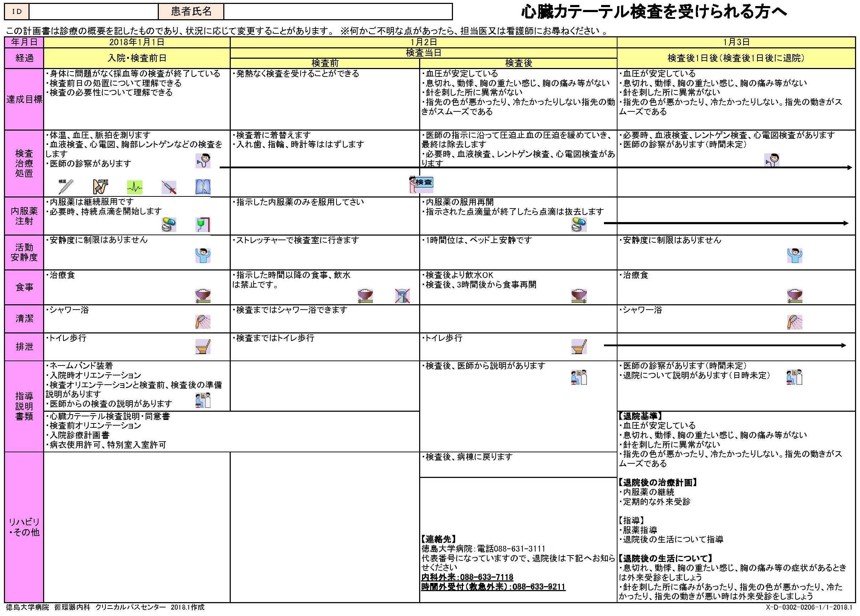Click the rice bowl icon in 検査後 meal cell
The height and width of the screenshot is (616, 860).
(x=579, y=295)
